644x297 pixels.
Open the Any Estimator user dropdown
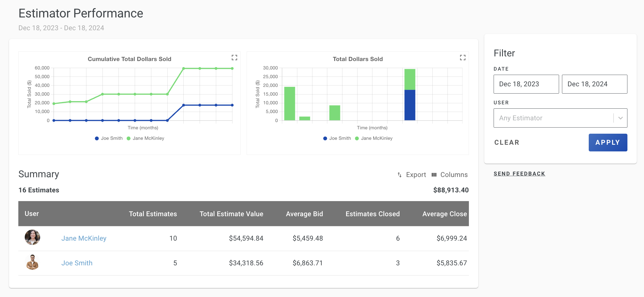tap(560, 118)
